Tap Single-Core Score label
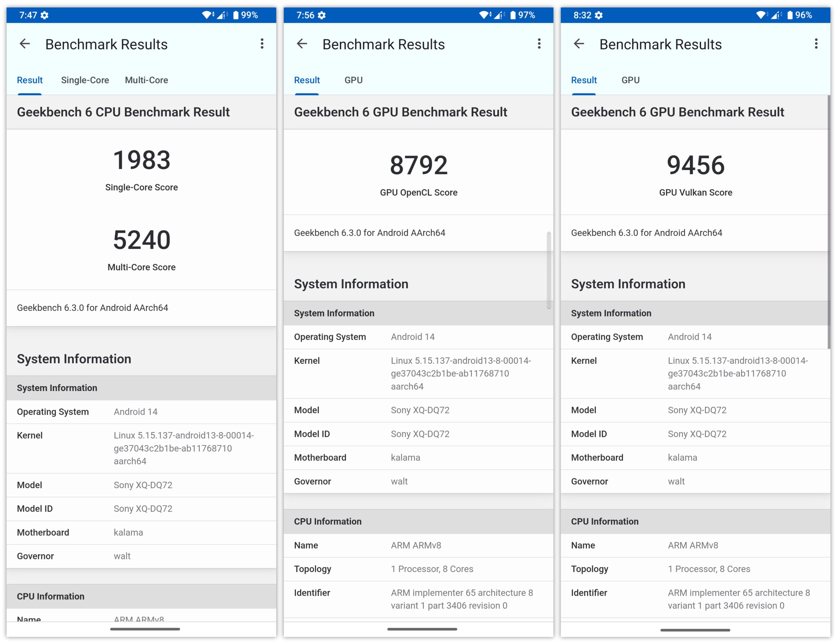Viewport: 837px width, 644px height. (142, 187)
